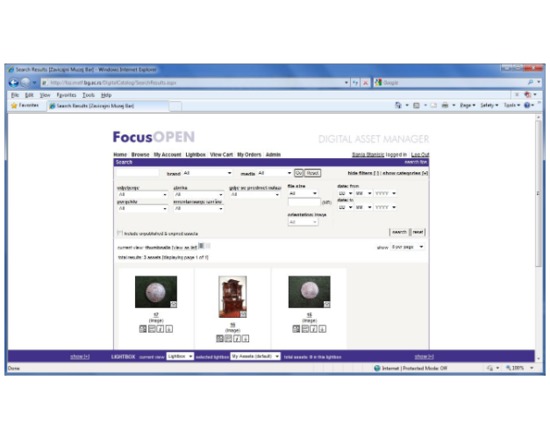Click the browser Forward arrow button
Viewport: 550px width, 440px height.
(25, 83)
